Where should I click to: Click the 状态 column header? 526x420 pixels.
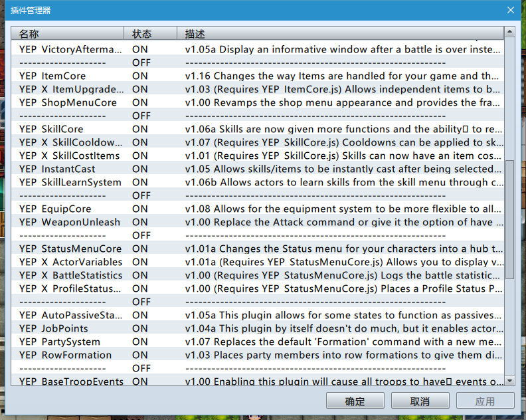pos(150,34)
